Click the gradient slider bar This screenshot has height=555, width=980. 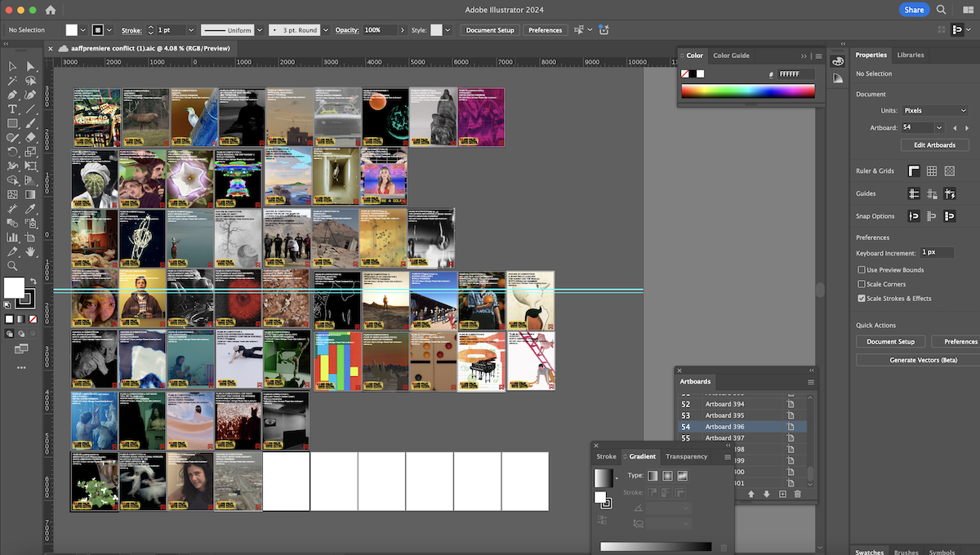pyautogui.click(x=656, y=547)
